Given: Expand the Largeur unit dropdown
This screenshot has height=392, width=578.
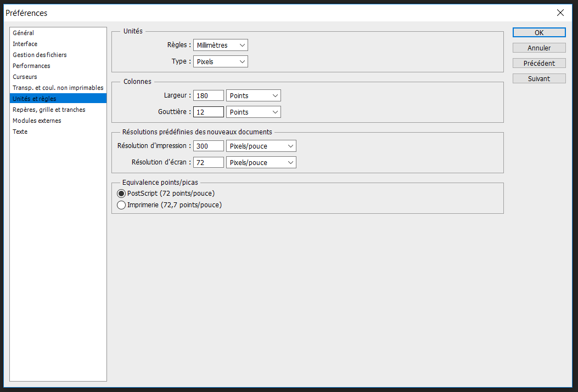Looking at the screenshot, I should 253,95.
